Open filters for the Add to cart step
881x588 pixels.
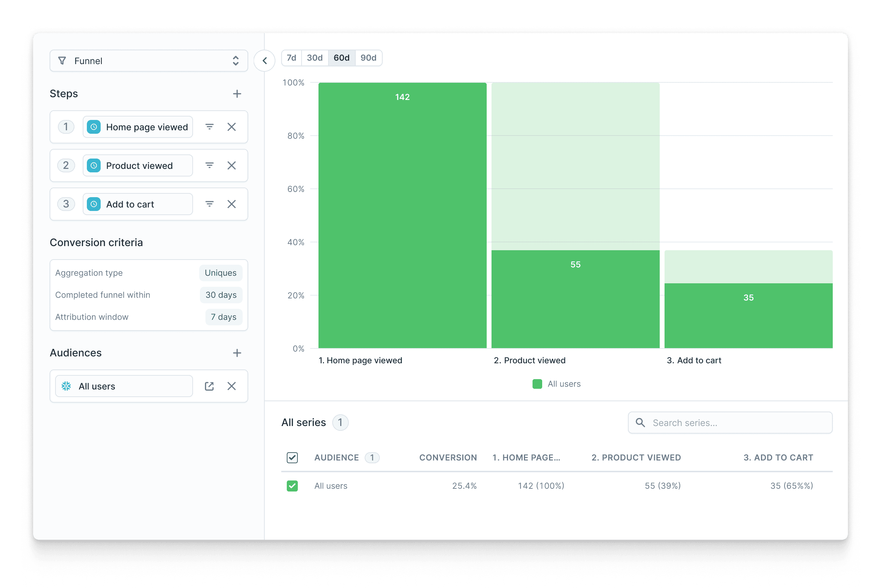(x=209, y=204)
